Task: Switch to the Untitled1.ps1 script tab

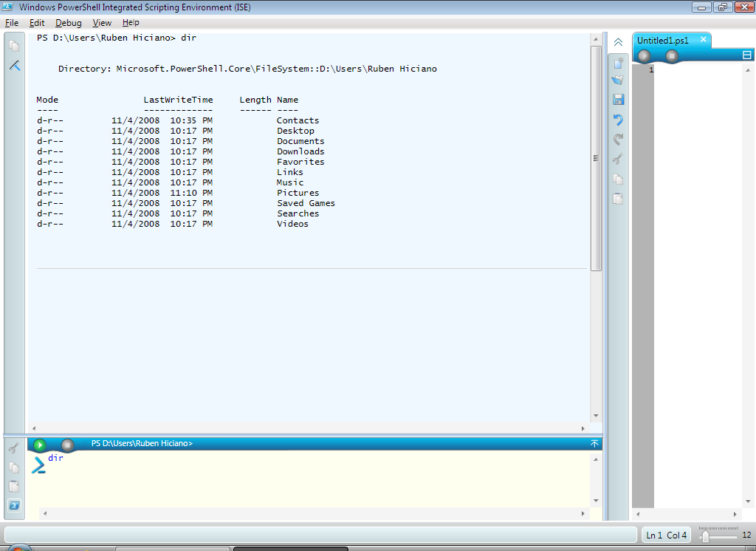Action: pos(663,41)
